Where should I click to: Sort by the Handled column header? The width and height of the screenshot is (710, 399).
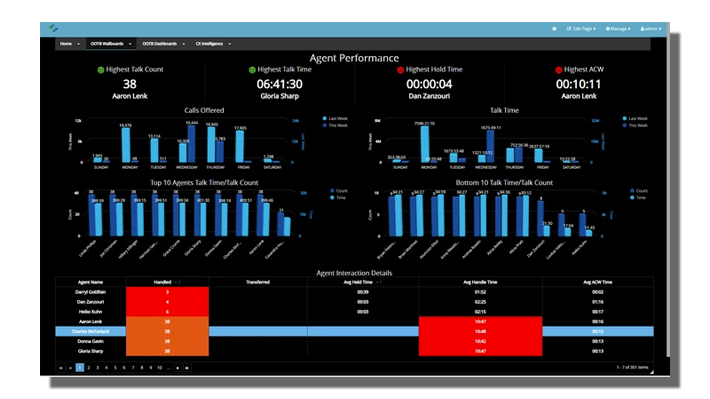coord(167,282)
